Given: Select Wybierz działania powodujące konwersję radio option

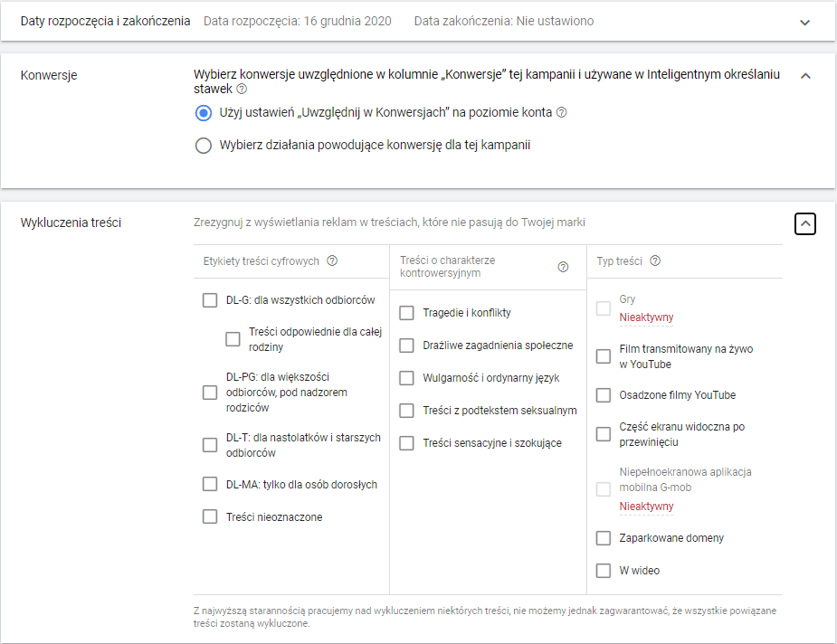Looking at the screenshot, I should point(204,145).
